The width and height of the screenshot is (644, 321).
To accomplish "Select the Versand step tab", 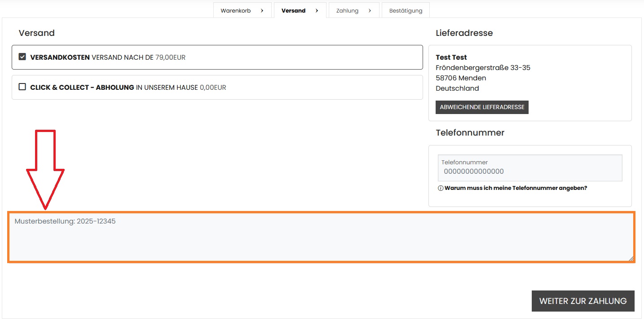I will [x=293, y=11].
